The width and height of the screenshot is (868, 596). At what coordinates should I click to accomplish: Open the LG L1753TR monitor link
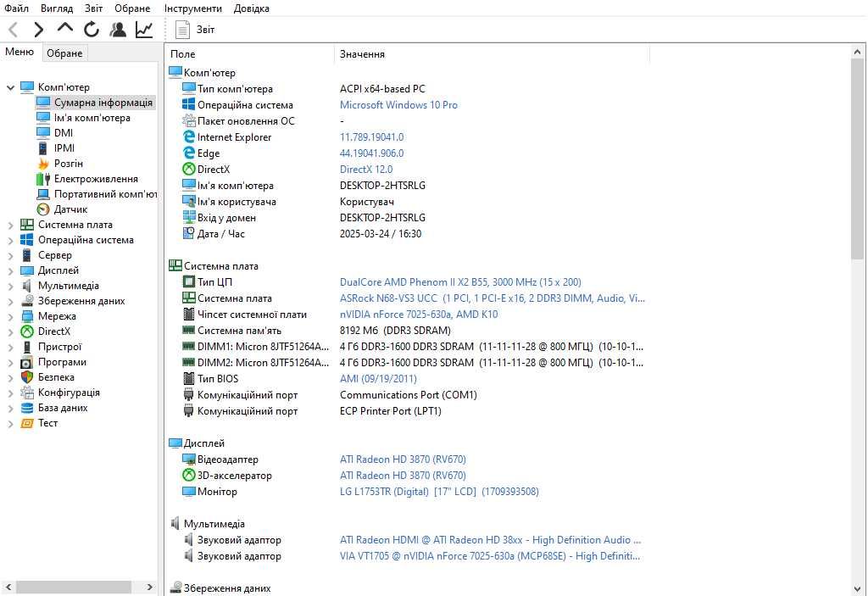[439, 492]
